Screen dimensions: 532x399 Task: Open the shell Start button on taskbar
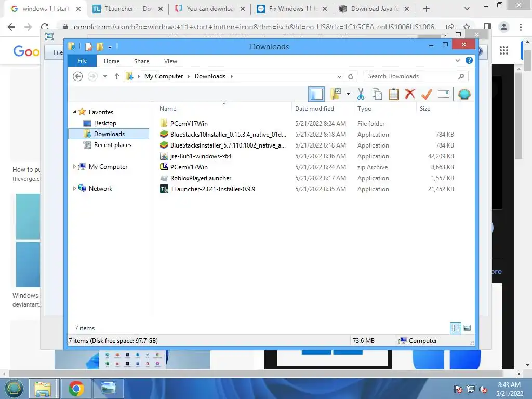[13, 389]
